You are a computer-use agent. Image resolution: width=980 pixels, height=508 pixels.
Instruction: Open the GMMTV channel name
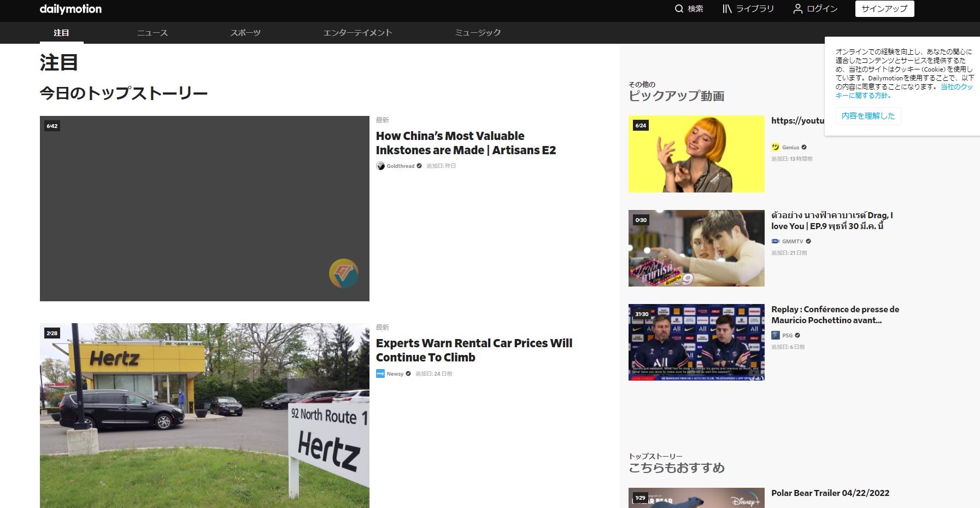pyautogui.click(x=793, y=242)
